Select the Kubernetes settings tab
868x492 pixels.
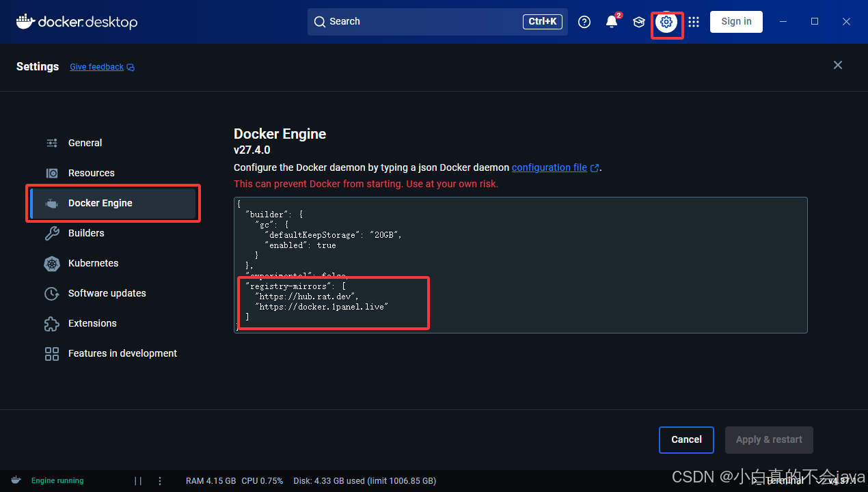click(113, 263)
